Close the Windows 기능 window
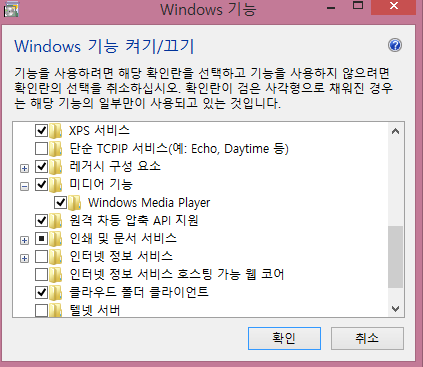 pyautogui.click(x=394, y=6)
